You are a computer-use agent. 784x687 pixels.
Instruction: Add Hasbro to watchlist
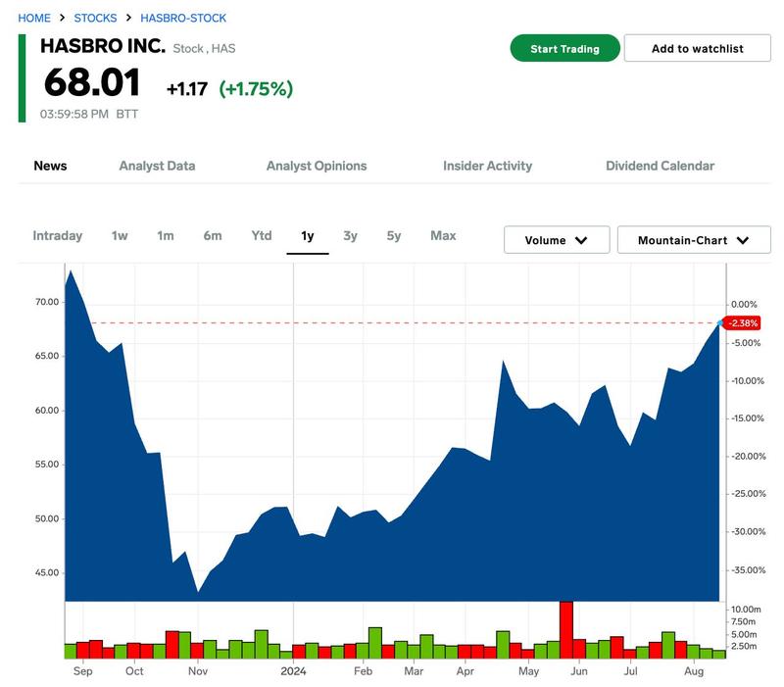point(697,48)
